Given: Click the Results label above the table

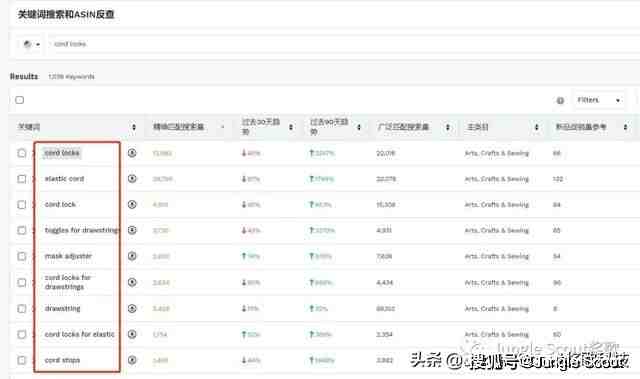Looking at the screenshot, I should pos(24,76).
